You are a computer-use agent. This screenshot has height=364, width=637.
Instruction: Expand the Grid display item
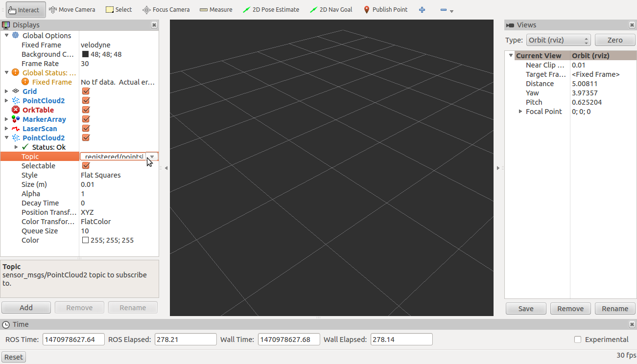click(x=6, y=91)
